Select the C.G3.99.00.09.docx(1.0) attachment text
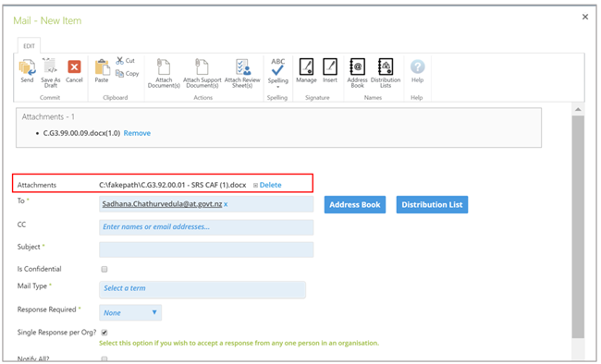 click(81, 133)
